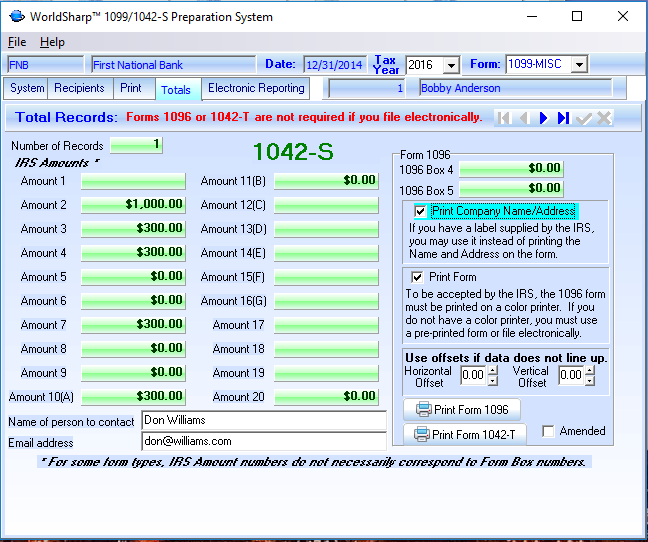Click the X cancel edit icon
This screenshot has width=648, height=542.
tap(603, 118)
